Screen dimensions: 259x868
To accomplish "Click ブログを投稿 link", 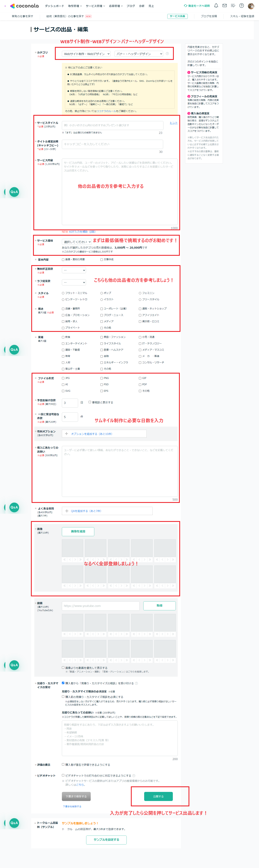I will [x=209, y=16].
